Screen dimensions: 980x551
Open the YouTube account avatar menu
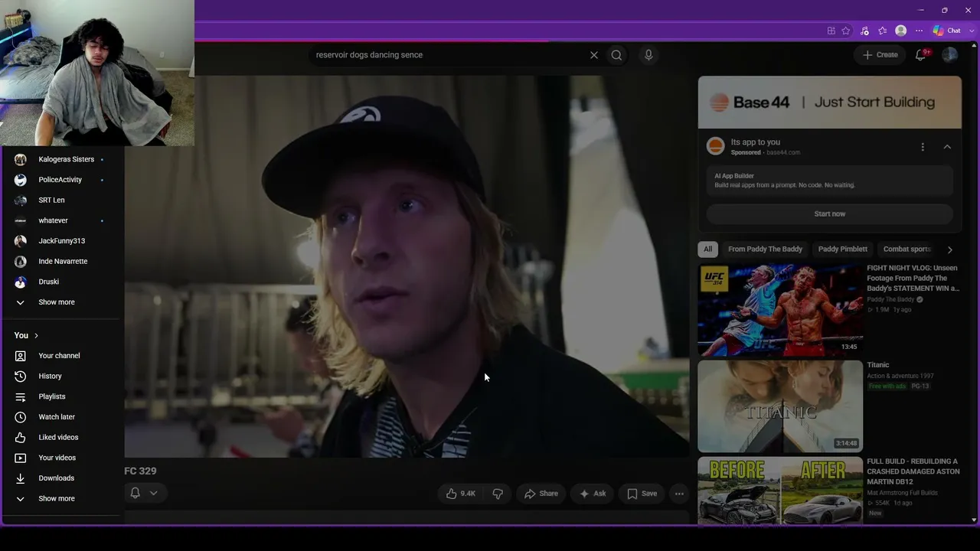pos(950,54)
